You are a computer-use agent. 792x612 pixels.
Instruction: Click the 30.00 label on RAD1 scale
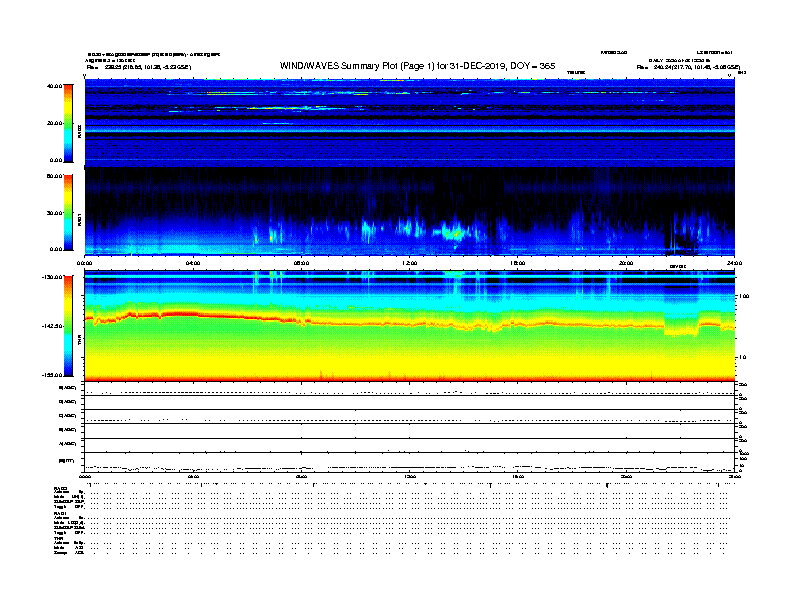tap(55, 213)
